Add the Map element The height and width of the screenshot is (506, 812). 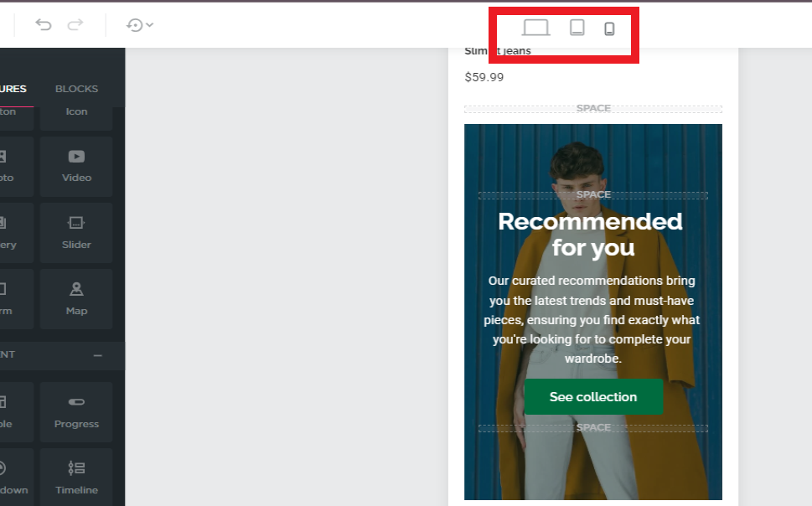[x=76, y=299]
